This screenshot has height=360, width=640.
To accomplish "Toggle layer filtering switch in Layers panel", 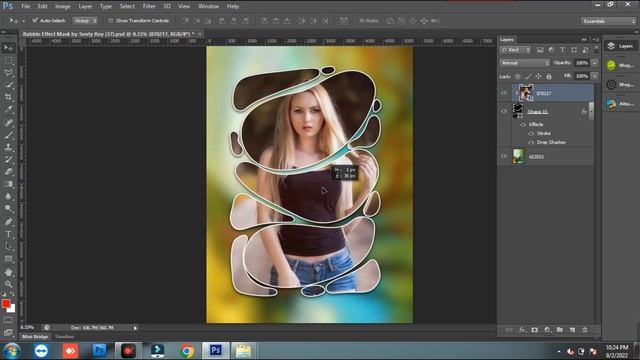I will pos(596,49).
